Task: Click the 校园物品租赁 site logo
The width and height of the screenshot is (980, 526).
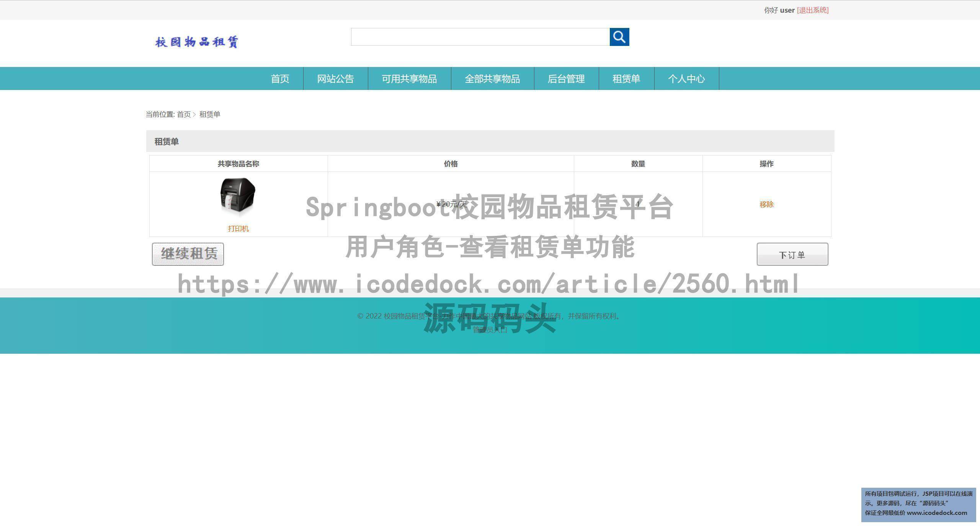Action: (197, 42)
